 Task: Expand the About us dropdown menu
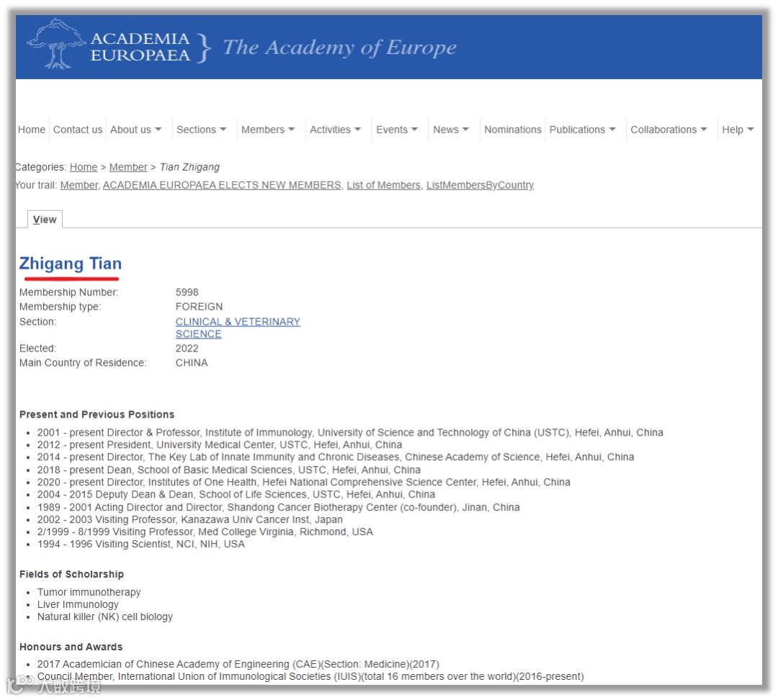pos(136,130)
